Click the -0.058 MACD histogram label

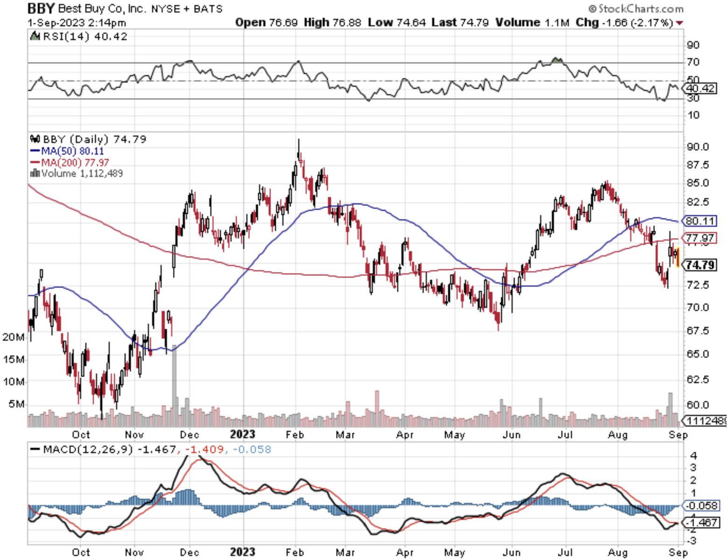701,505
